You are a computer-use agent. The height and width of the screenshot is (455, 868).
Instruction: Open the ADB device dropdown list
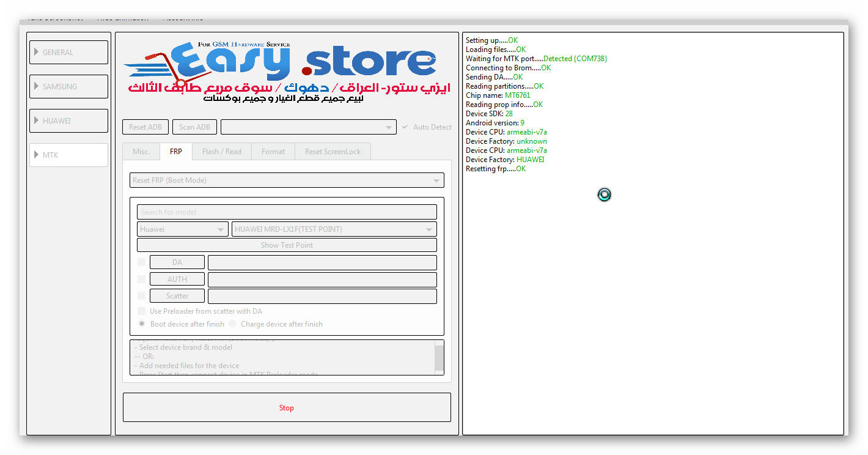point(309,127)
